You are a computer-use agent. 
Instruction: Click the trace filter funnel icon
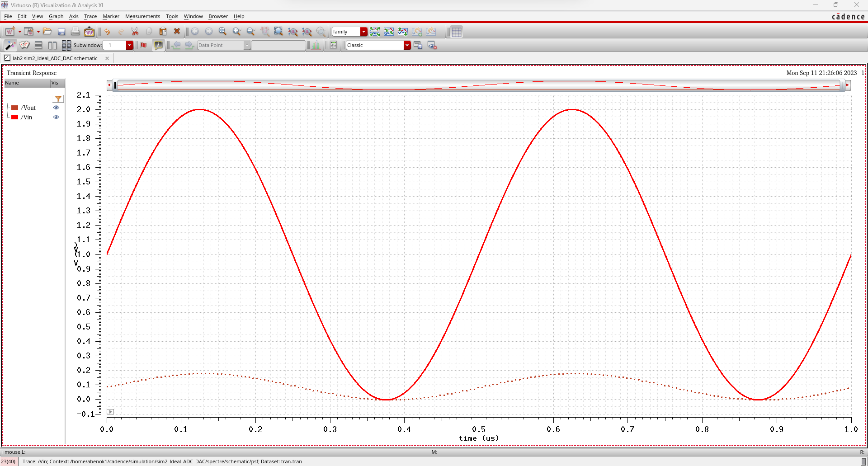click(x=58, y=99)
